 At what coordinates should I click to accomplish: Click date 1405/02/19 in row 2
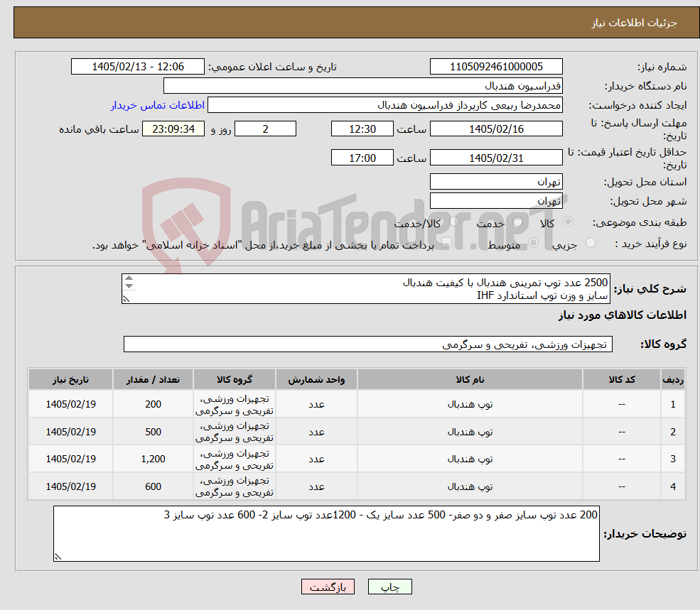coord(70,432)
